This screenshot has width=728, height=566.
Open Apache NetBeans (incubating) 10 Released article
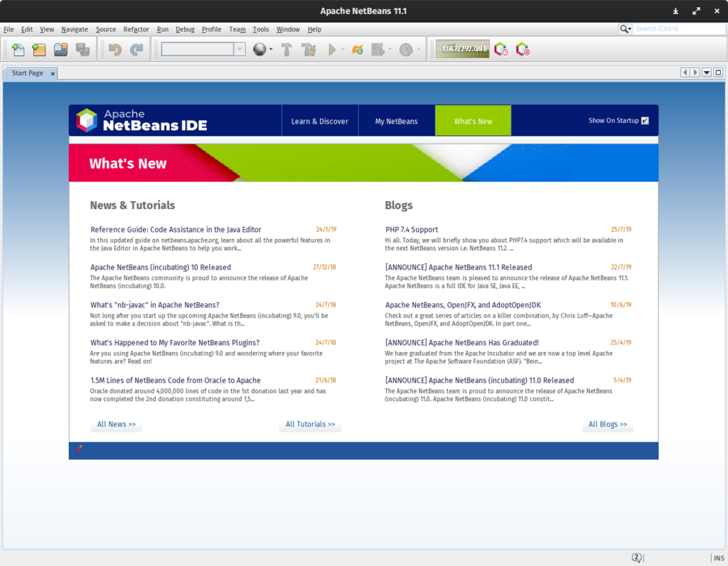click(x=161, y=267)
